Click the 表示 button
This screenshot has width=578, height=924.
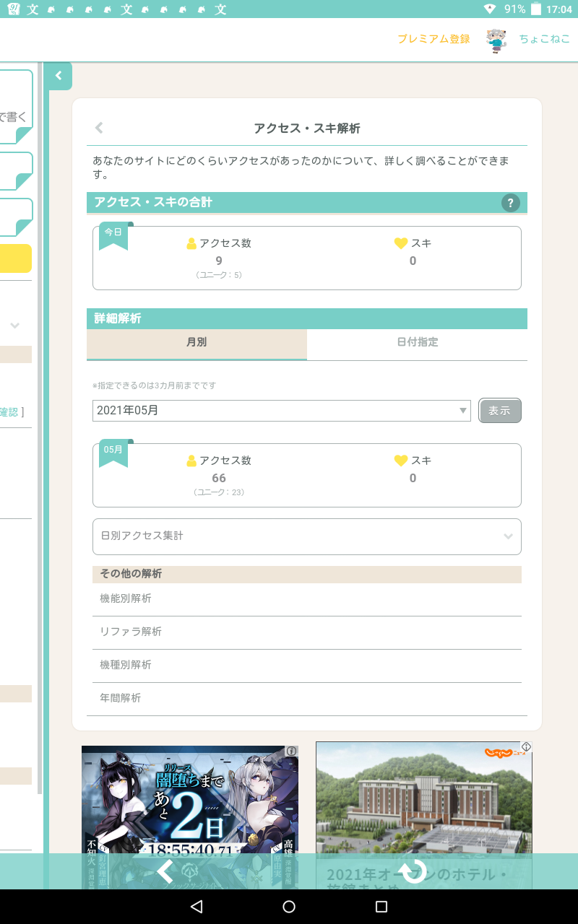499,411
